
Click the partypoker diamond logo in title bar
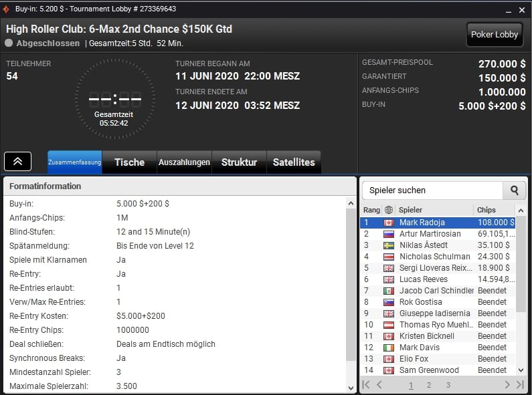coord(6,9)
